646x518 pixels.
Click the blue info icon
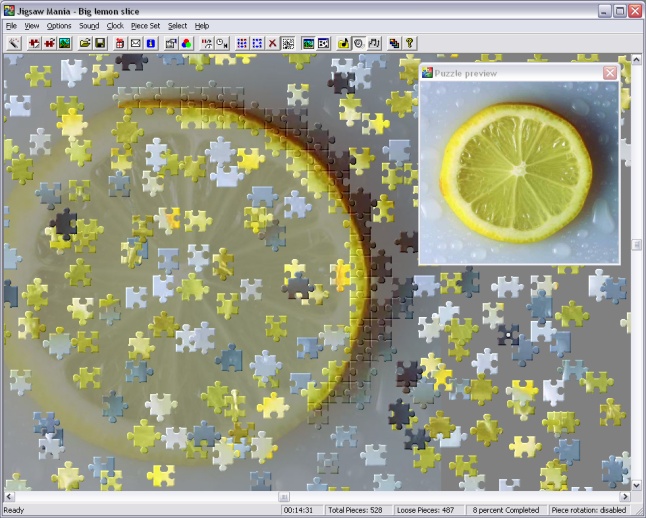pyautogui.click(x=150, y=43)
